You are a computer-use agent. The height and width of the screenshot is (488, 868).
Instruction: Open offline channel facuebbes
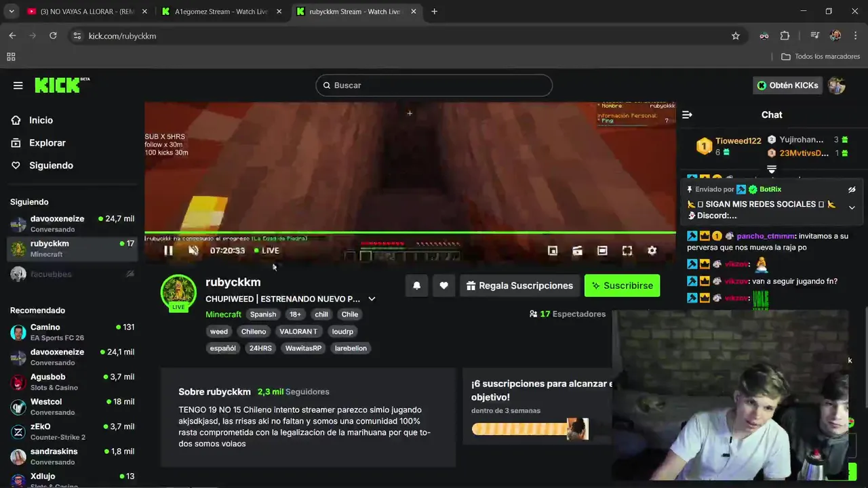[72, 274]
